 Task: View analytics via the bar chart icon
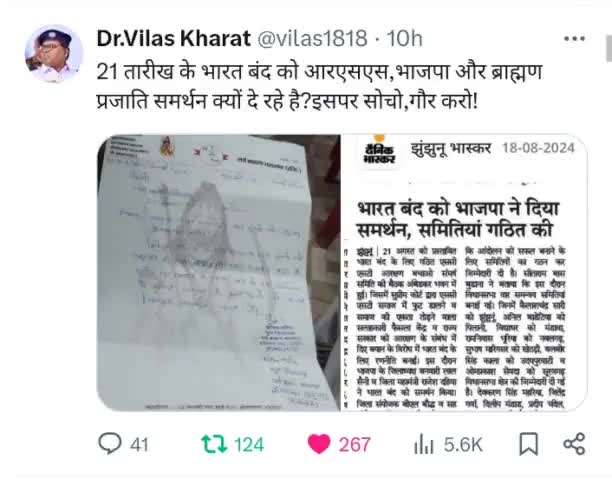click(x=423, y=444)
